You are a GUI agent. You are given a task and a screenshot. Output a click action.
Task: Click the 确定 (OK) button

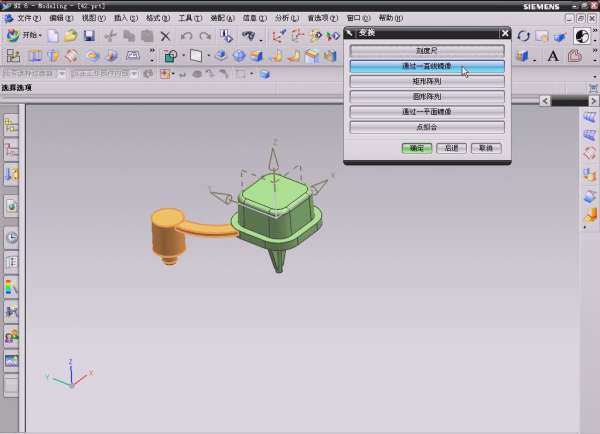(416, 147)
